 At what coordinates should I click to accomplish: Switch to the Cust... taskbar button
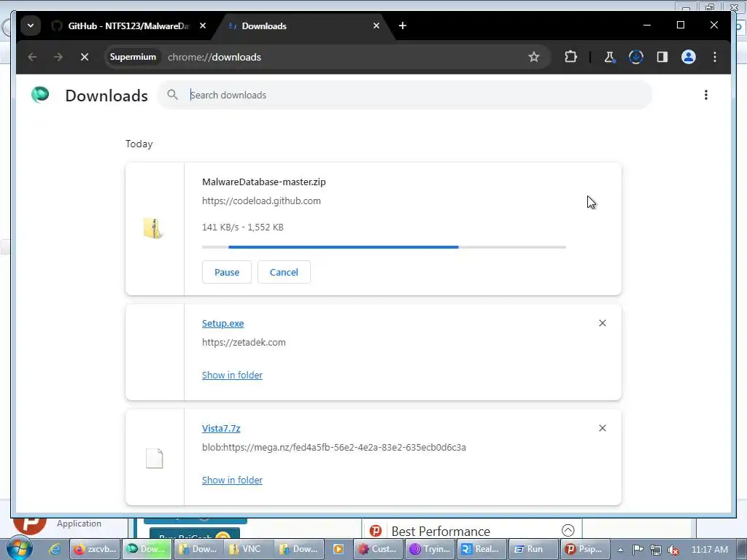378,549
